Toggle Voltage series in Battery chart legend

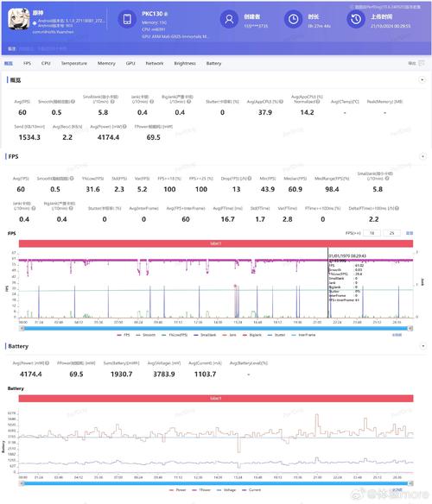click(x=226, y=490)
